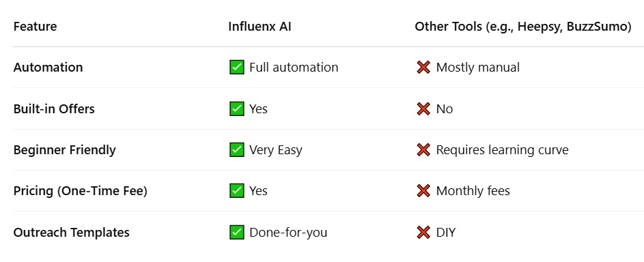Select the Influenx AI column header

260,27
